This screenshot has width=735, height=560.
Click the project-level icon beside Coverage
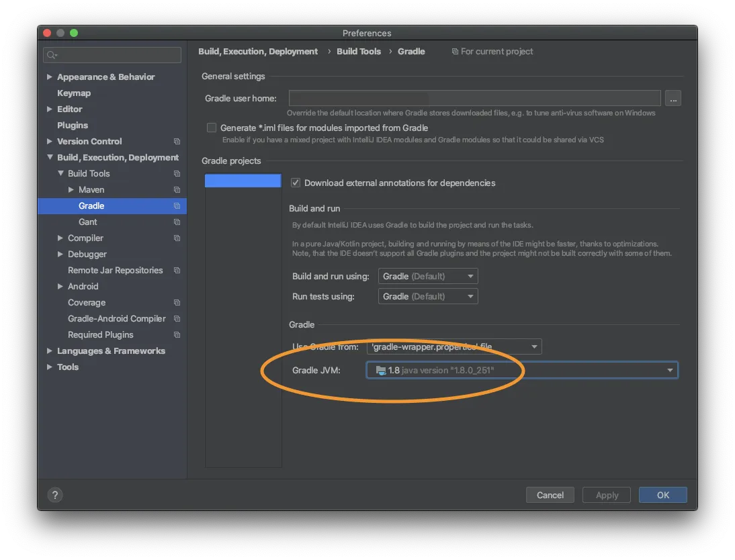[x=177, y=303]
